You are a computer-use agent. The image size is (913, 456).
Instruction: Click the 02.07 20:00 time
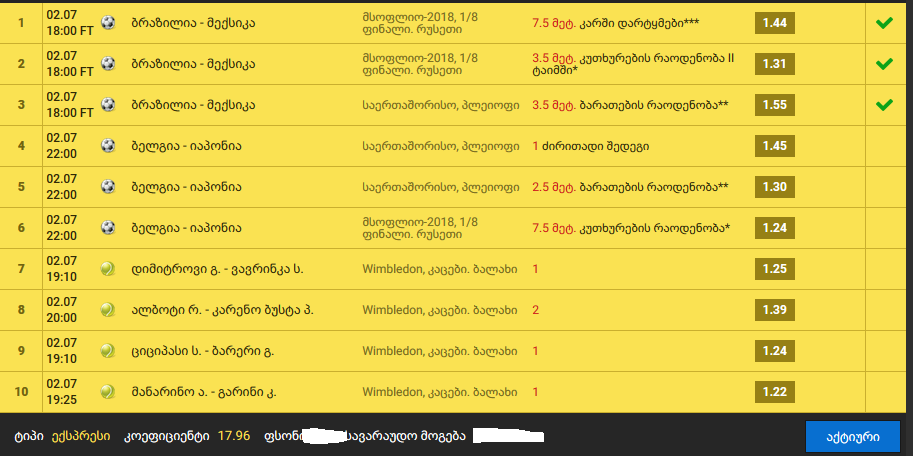62,310
